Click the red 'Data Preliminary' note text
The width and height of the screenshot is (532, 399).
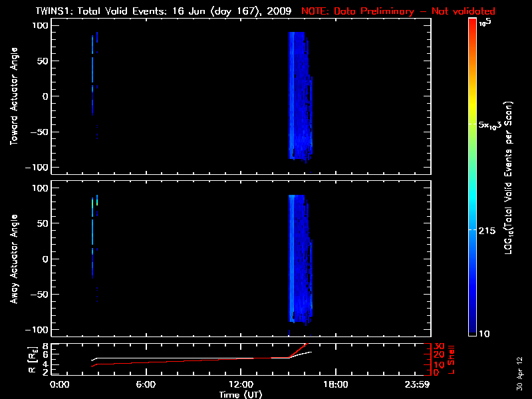pyautogui.click(x=398, y=11)
